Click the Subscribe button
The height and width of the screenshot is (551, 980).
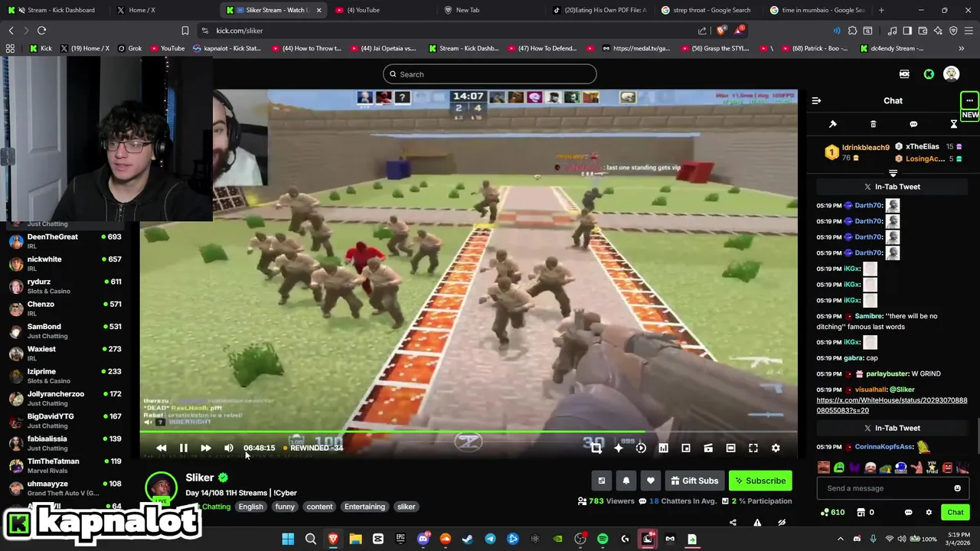[760, 481]
